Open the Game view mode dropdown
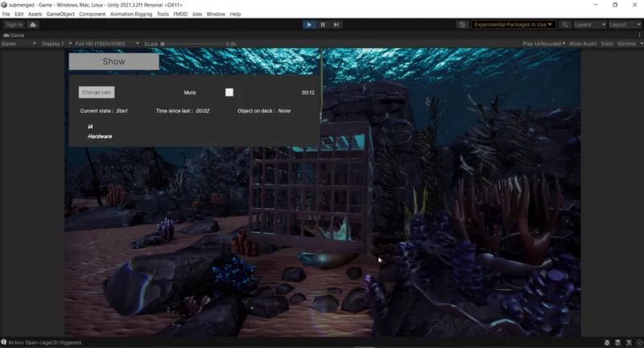 pyautogui.click(x=19, y=43)
